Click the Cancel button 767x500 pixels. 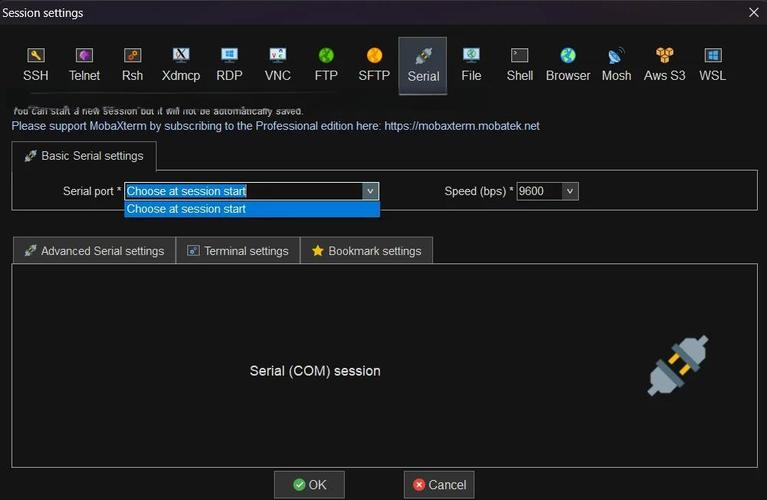click(x=439, y=485)
